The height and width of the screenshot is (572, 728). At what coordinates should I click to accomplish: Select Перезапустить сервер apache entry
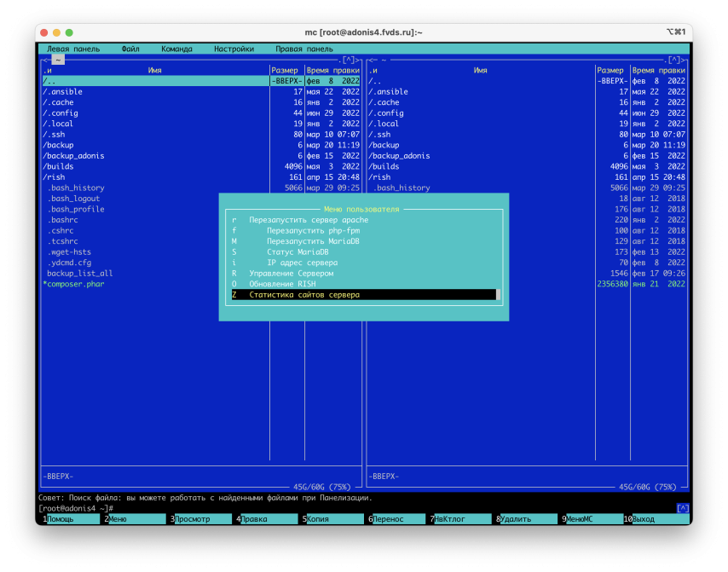click(364, 220)
